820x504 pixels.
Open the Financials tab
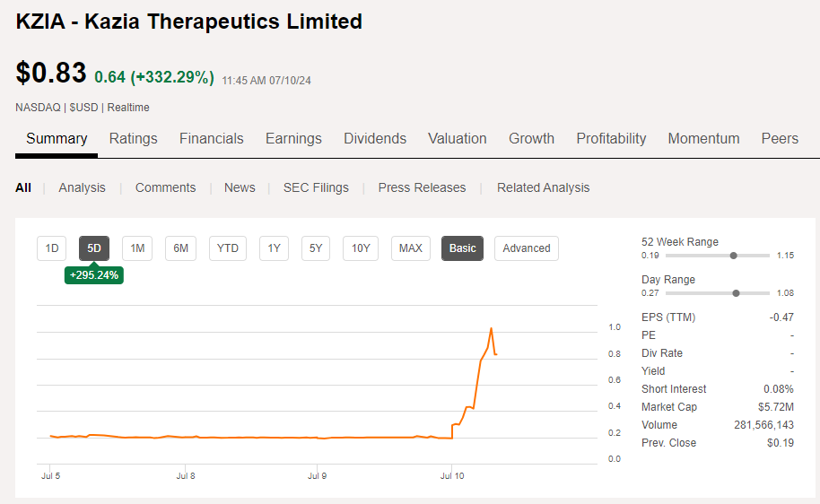click(211, 139)
